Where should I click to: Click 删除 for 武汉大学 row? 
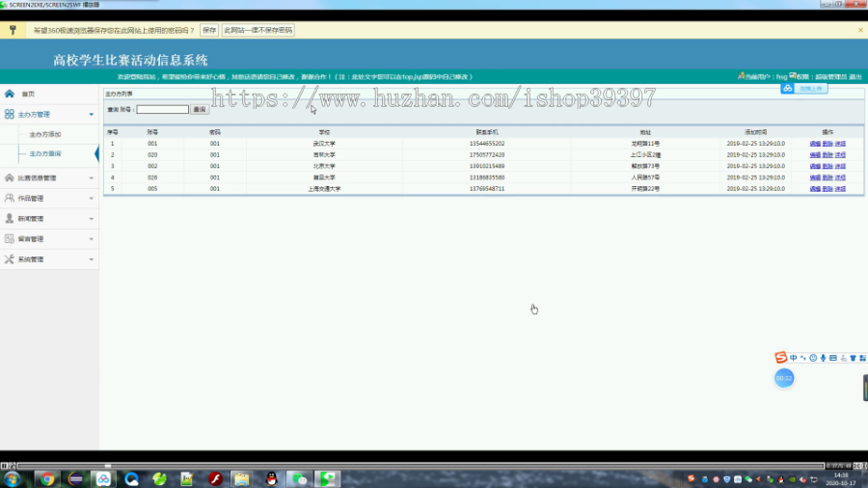pyautogui.click(x=827, y=144)
